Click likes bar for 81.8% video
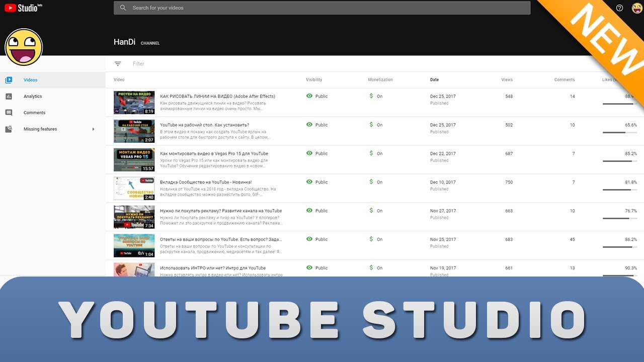Viewport: 644px width, 362px height. tap(619, 190)
